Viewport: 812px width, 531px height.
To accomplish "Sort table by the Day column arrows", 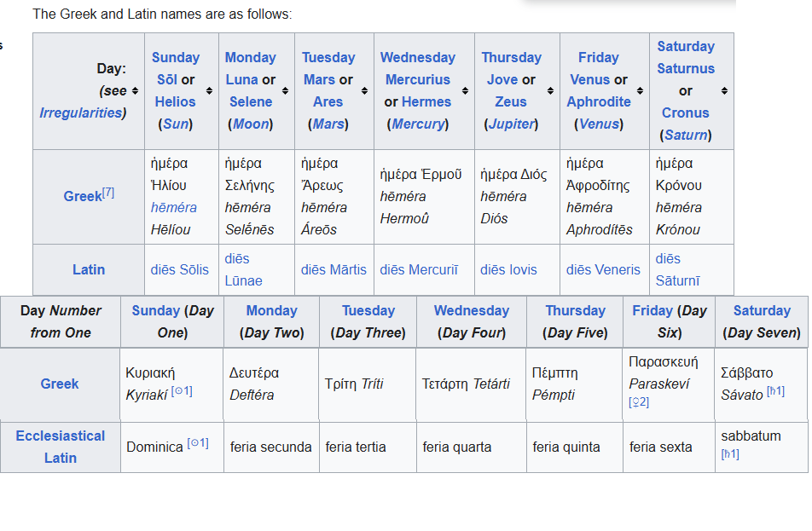I will 135,90.
